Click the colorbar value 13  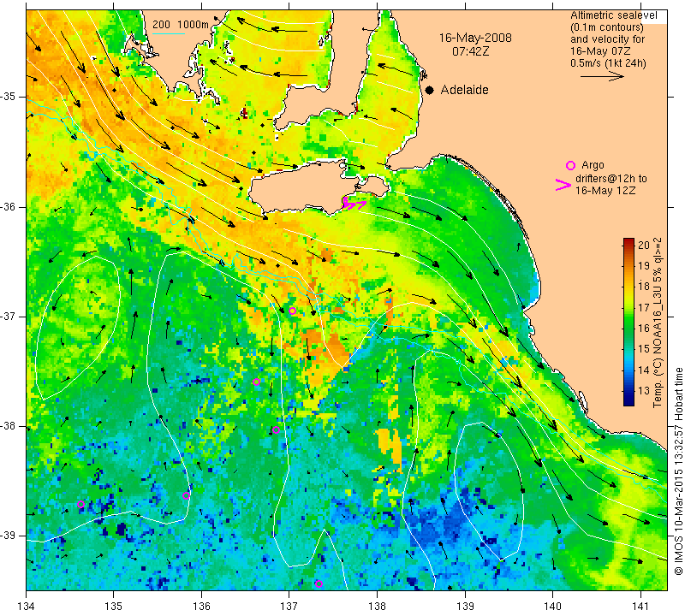tap(644, 391)
